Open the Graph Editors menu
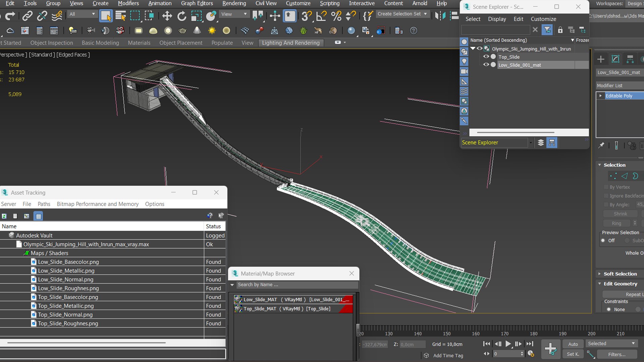Image resolution: width=644 pixels, height=362 pixels. click(197, 3)
